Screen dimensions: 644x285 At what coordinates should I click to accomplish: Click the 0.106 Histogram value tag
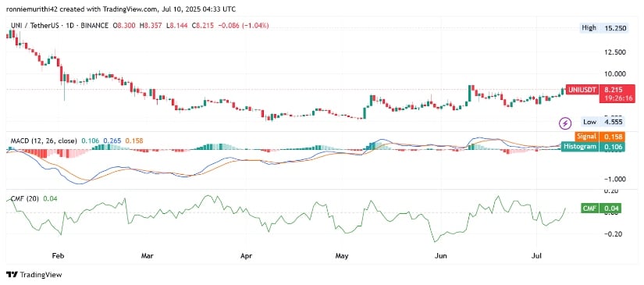(x=611, y=147)
